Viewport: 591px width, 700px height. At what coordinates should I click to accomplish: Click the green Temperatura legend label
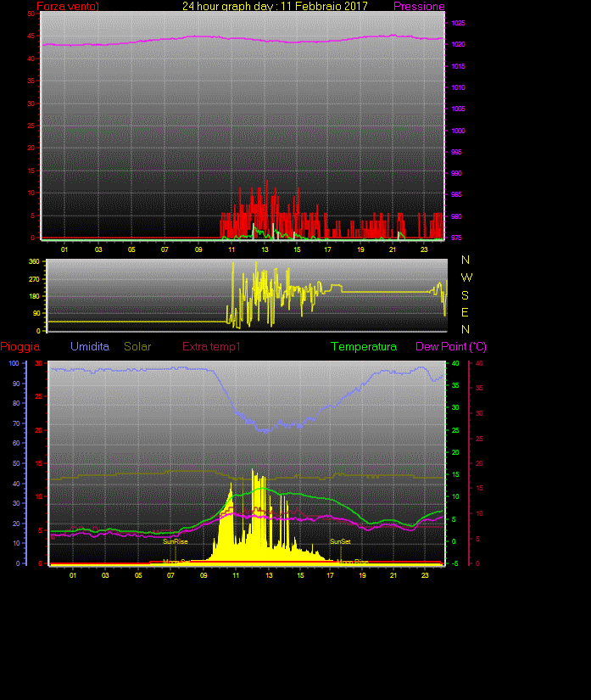click(364, 347)
